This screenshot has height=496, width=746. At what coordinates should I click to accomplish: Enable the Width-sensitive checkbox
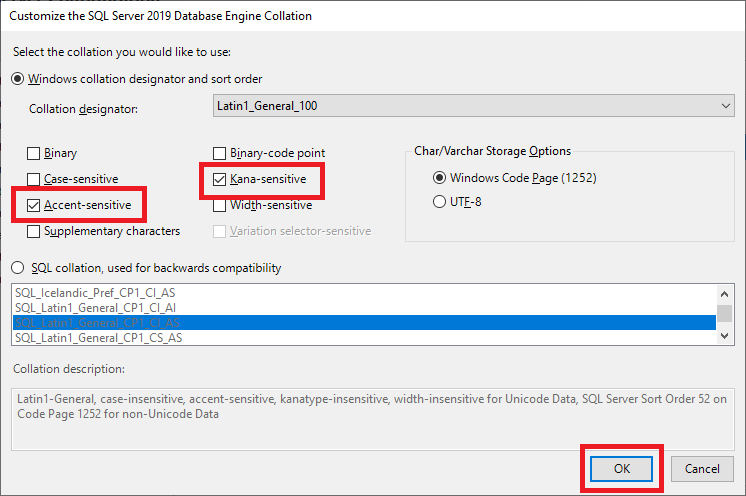coord(220,205)
